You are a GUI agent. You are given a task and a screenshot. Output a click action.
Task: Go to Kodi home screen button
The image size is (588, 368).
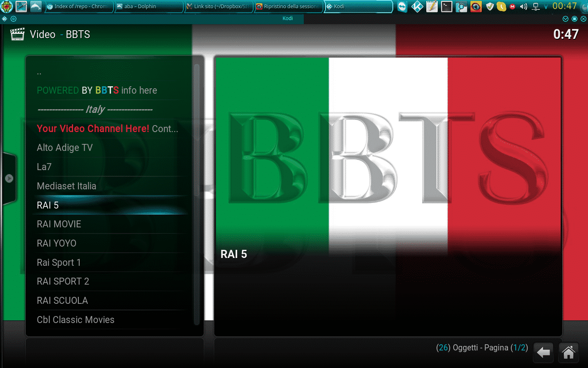[568, 352]
